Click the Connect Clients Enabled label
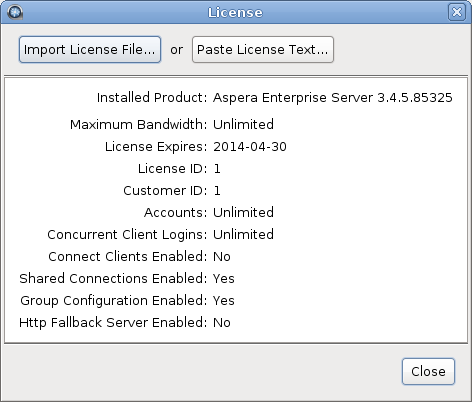This screenshot has width=472, height=402. click(128, 257)
